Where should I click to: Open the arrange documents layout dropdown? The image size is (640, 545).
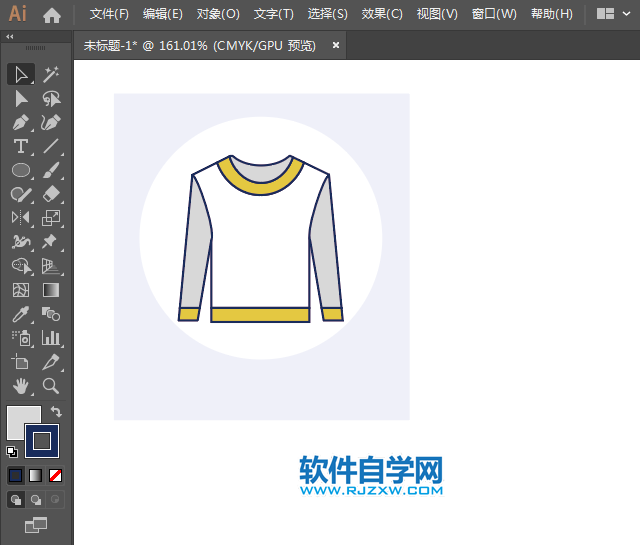613,14
